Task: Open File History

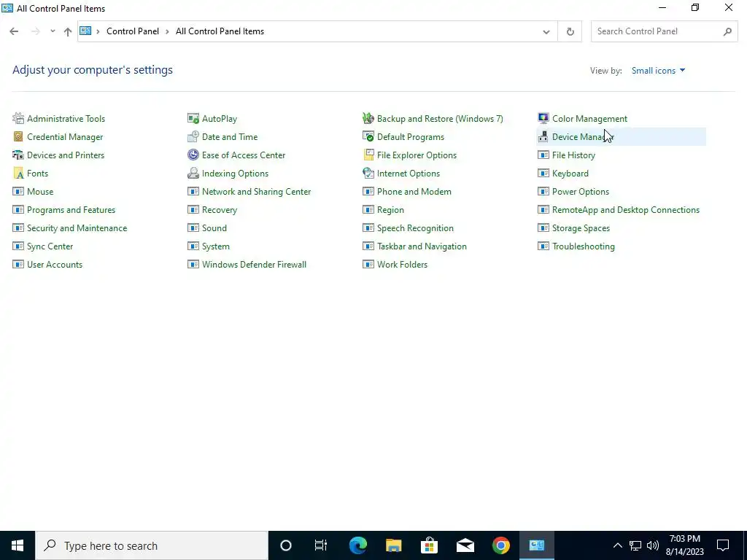Action: (x=573, y=155)
